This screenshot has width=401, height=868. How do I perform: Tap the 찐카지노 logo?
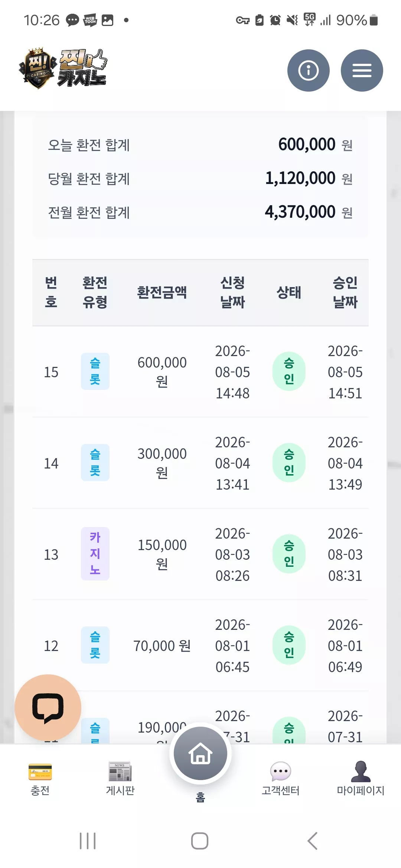coord(63,68)
